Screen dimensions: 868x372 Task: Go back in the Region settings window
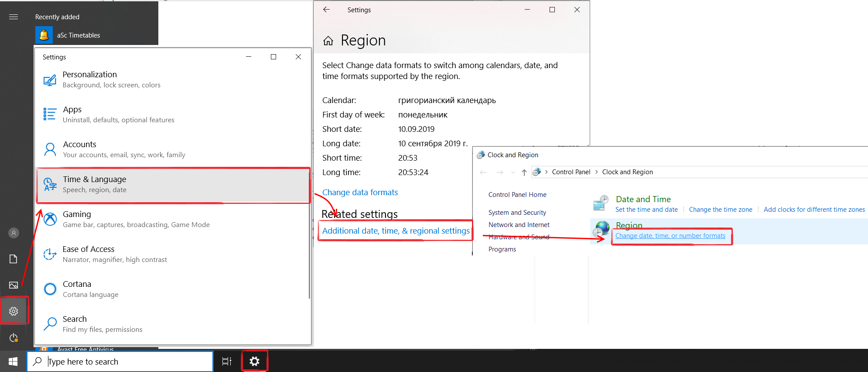[x=326, y=10]
